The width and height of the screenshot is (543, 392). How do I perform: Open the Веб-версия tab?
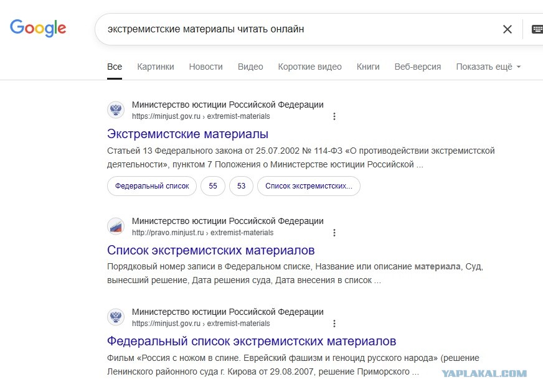pyautogui.click(x=418, y=67)
